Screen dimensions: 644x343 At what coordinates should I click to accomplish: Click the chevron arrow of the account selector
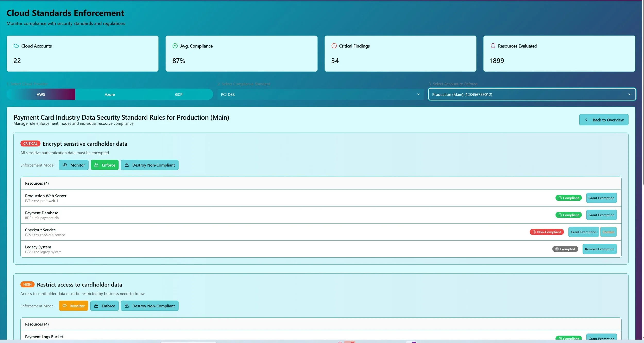tap(630, 94)
